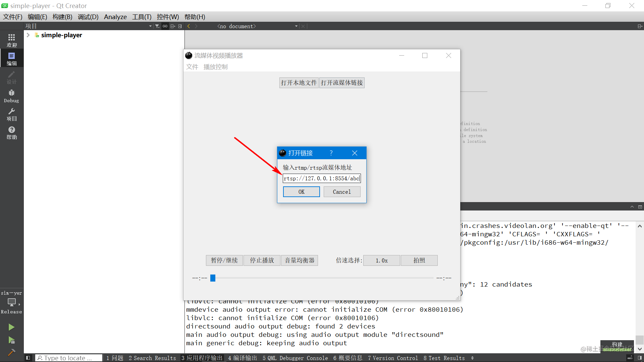Screen dimensions: 644x362
Task: Click the Build hammer icon
Action: click(x=11, y=352)
